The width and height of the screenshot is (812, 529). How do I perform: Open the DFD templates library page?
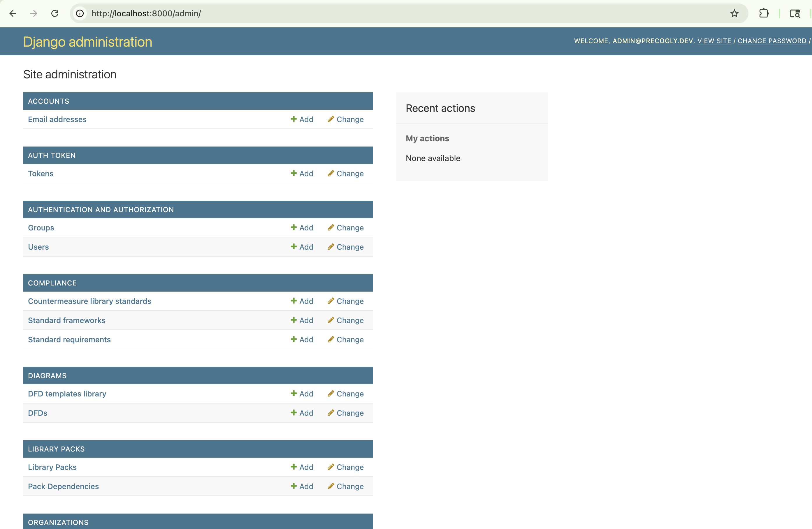[x=67, y=393]
